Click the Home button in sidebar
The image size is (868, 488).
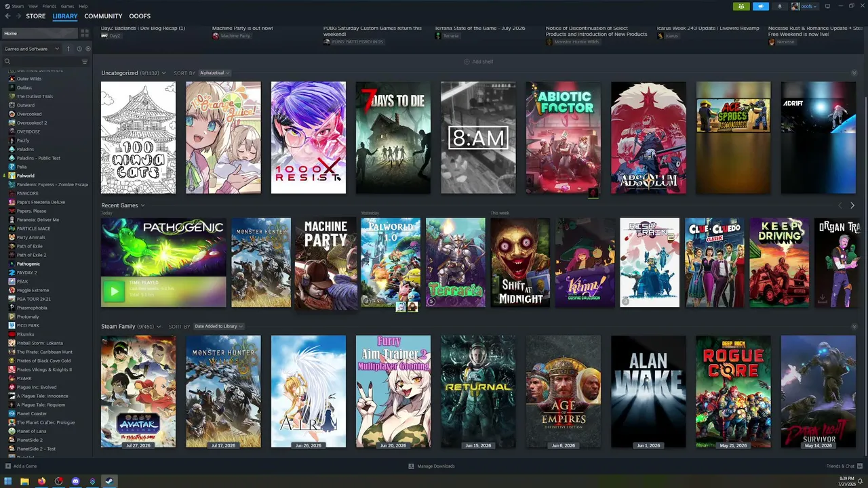39,33
